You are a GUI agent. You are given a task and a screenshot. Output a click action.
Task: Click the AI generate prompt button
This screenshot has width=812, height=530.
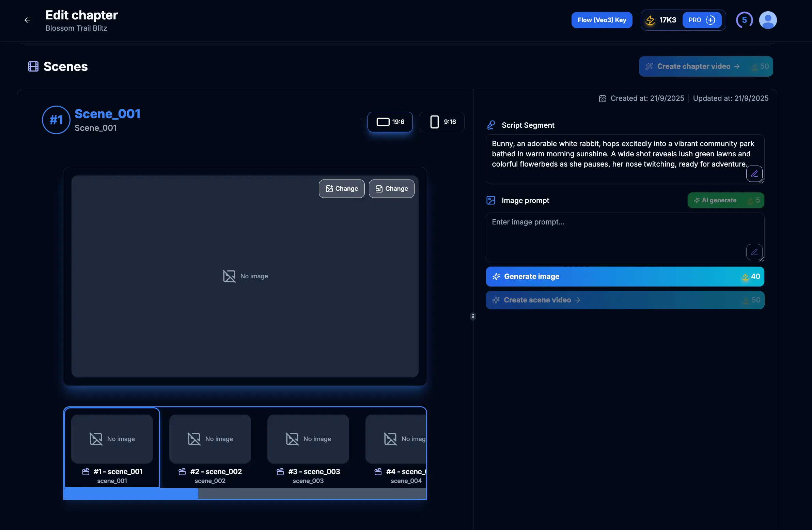coord(725,200)
